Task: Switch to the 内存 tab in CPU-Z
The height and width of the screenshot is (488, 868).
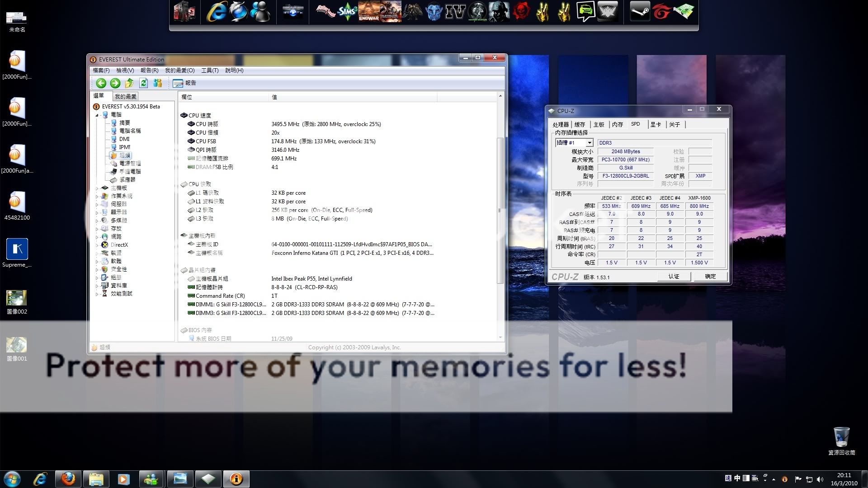Action: [618, 124]
